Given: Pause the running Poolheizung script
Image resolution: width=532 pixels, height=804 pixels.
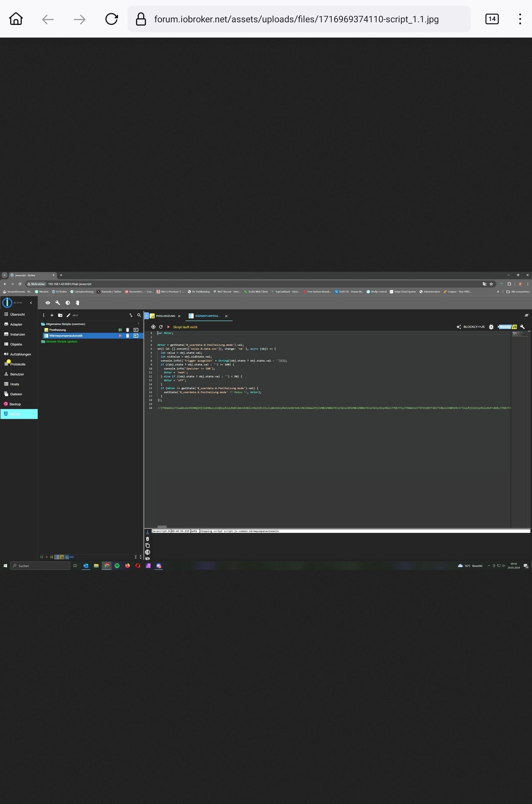Looking at the screenshot, I should coord(120,330).
